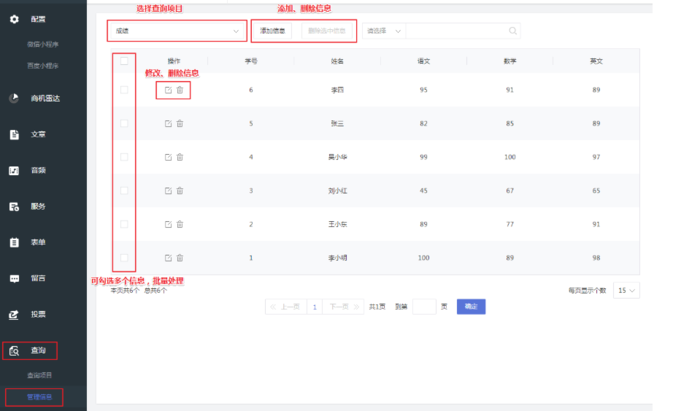Select the checkbox for 李小明's row

click(124, 258)
